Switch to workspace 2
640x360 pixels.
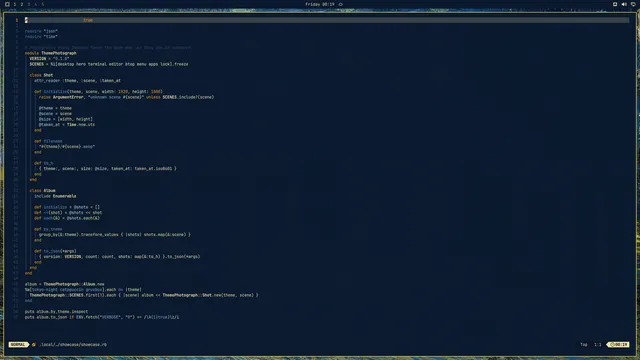coord(22,4)
